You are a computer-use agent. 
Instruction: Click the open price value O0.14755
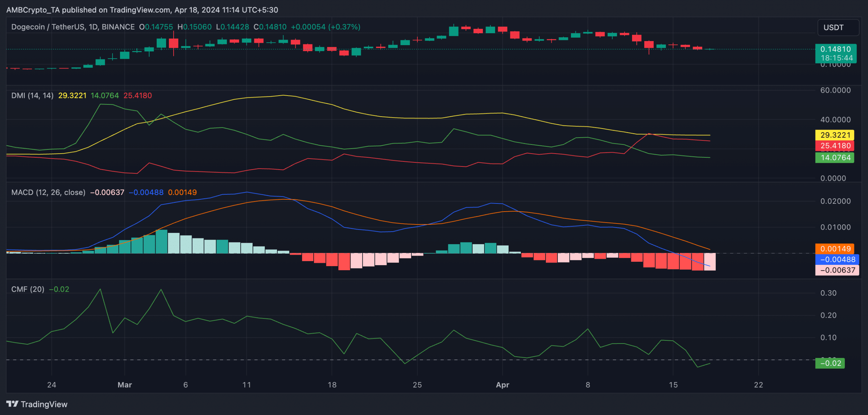point(156,27)
